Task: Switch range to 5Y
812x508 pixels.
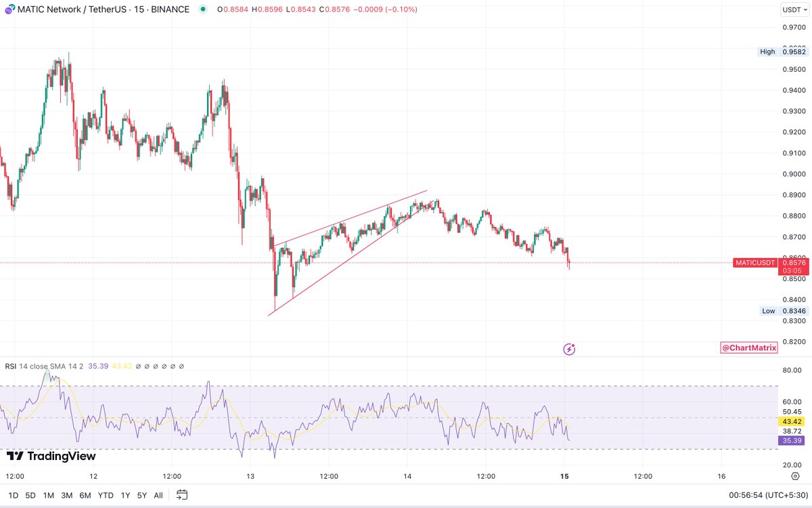Action: pos(142,495)
